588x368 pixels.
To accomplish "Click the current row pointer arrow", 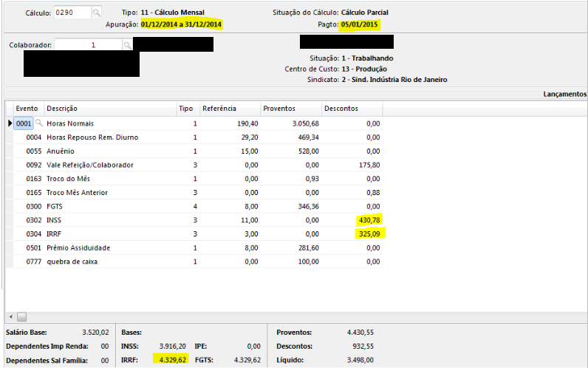I will 10,123.
